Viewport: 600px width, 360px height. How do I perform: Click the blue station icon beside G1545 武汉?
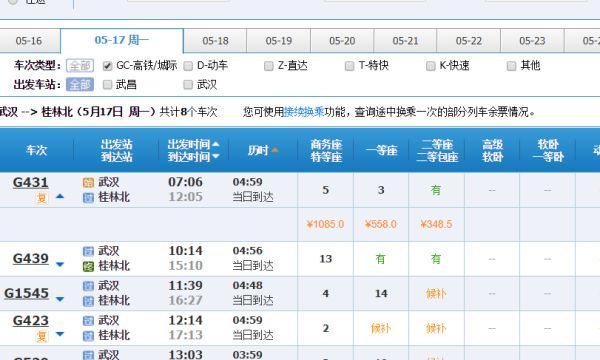[x=88, y=286]
